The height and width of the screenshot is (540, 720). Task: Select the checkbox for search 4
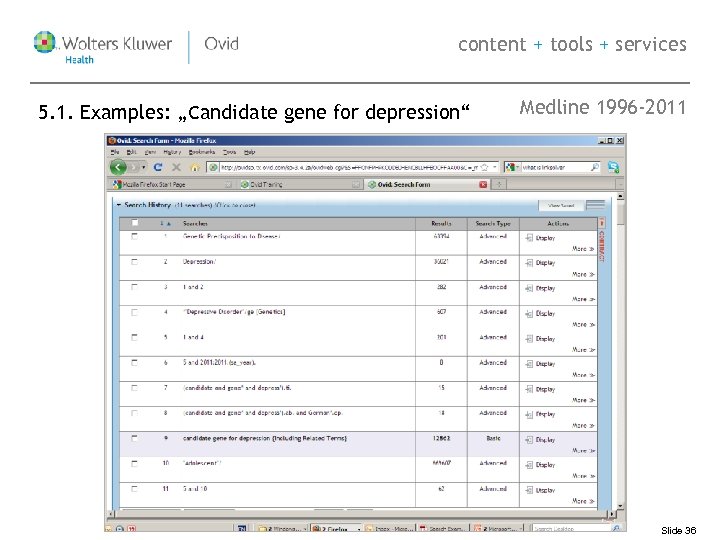135,312
